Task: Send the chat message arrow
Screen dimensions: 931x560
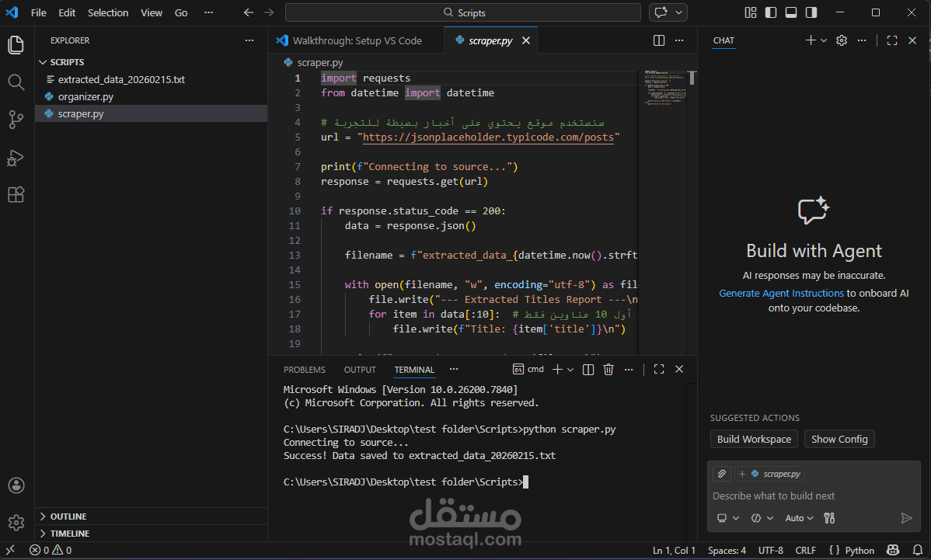Action: 906,518
